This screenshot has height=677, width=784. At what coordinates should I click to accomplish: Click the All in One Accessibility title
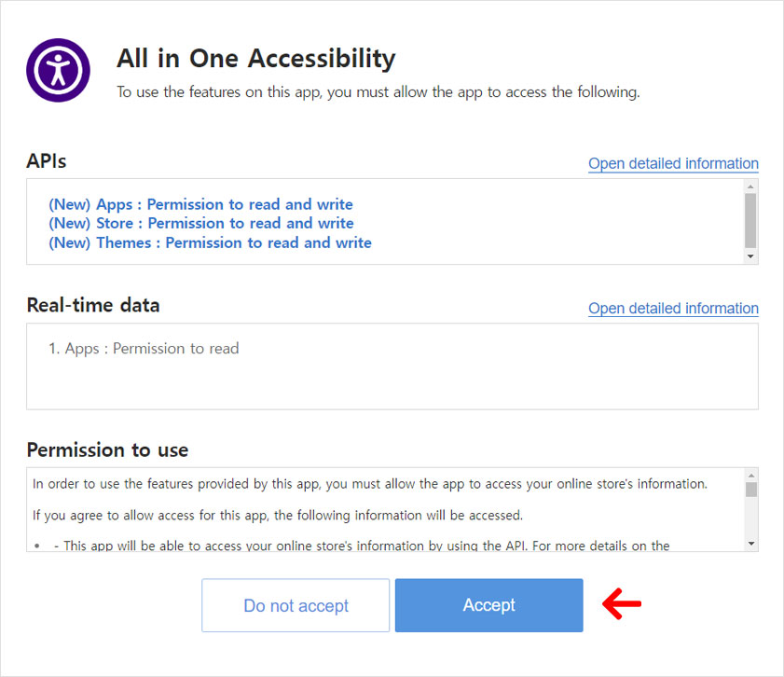click(x=256, y=59)
